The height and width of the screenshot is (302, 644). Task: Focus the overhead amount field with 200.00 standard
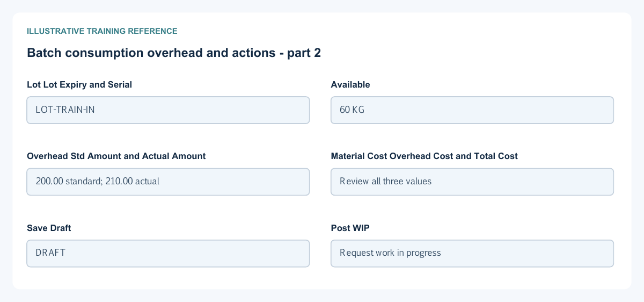click(x=168, y=182)
